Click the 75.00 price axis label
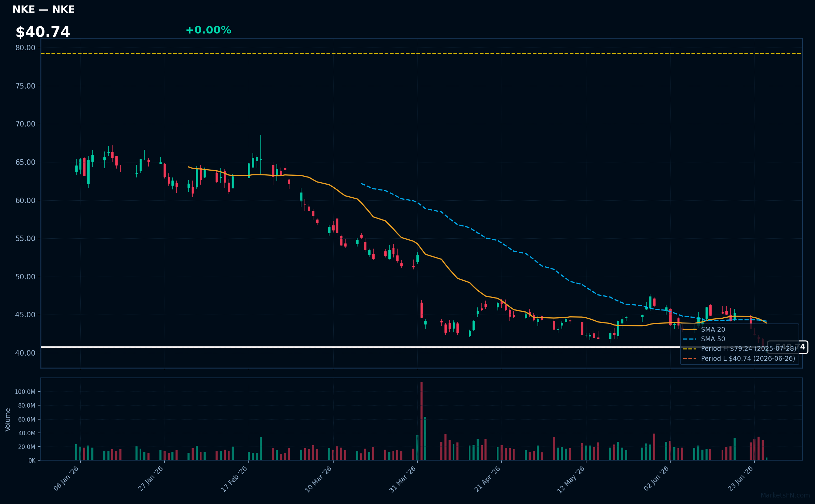Screen dimensions: 815x504 tap(25, 86)
